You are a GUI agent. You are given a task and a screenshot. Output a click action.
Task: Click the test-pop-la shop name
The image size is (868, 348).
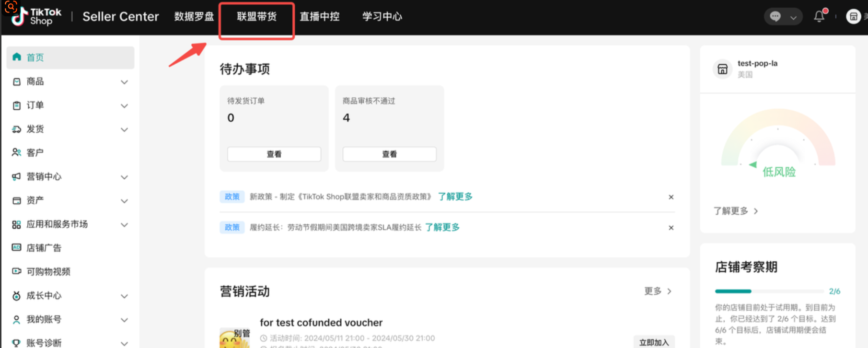757,63
